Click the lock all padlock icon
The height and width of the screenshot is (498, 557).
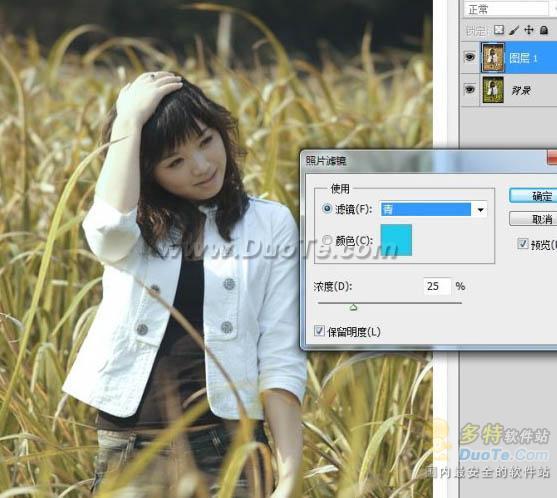544,30
